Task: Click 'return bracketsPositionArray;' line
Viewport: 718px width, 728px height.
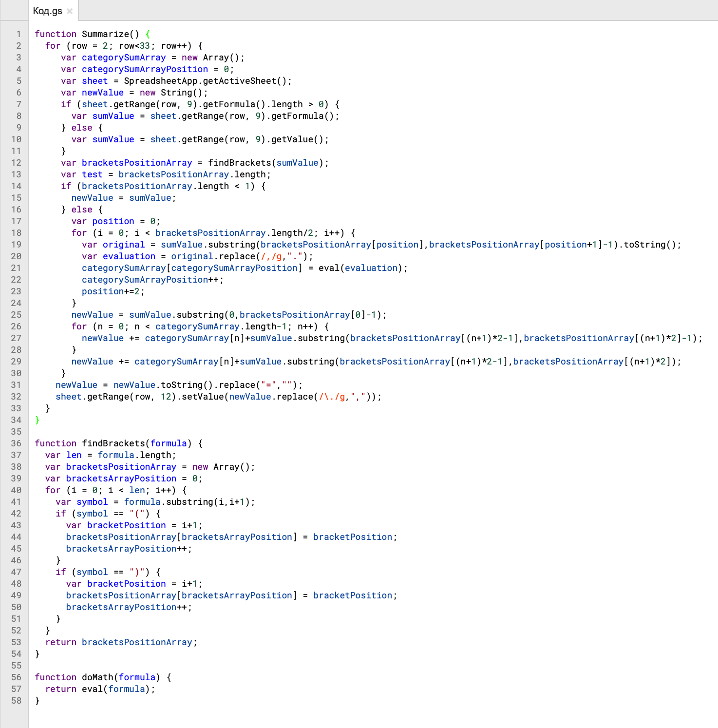Action: point(121,642)
